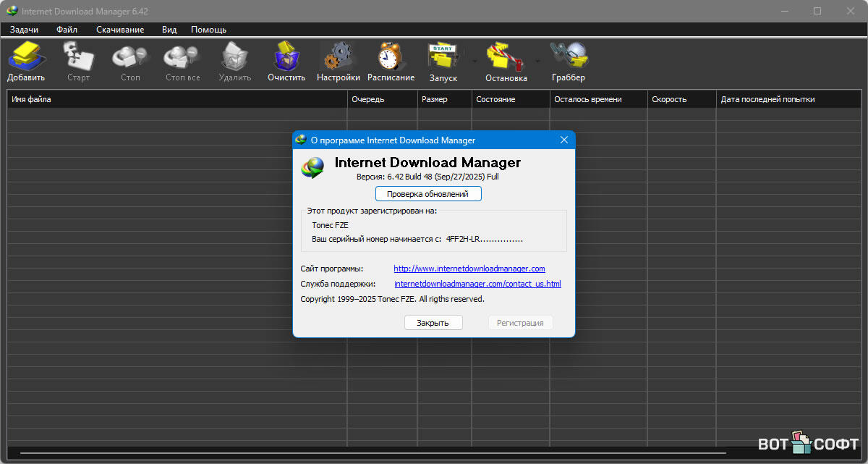Viewport: 868px width, 464px height.
Task: Open the Вид menu
Action: pyautogui.click(x=169, y=30)
